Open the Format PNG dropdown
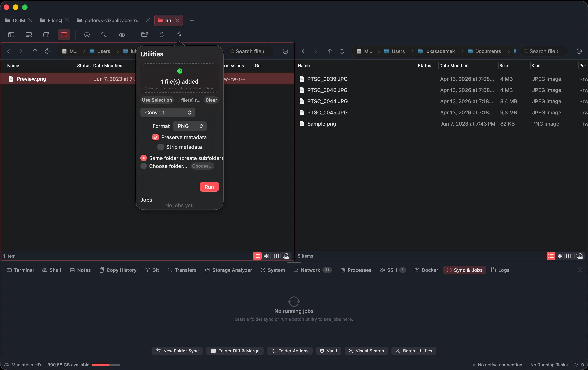The width and height of the screenshot is (588, 370). tap(190, 126)
